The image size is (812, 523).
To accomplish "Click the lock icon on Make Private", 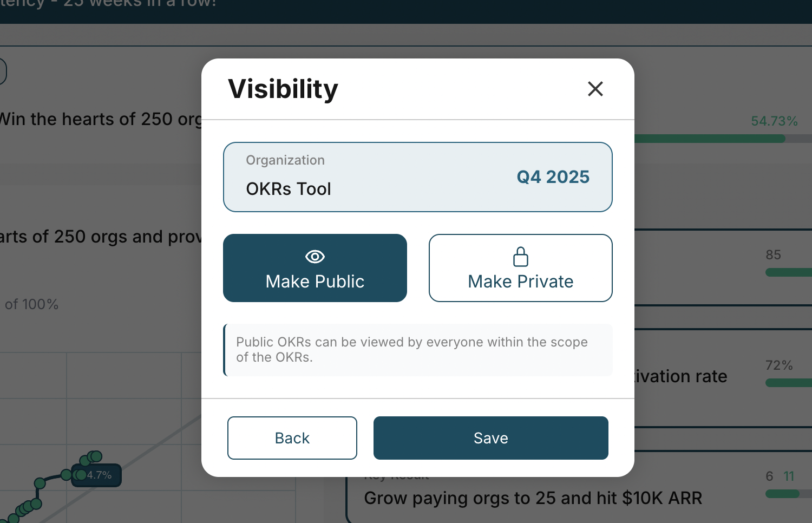I will point(520,257).
